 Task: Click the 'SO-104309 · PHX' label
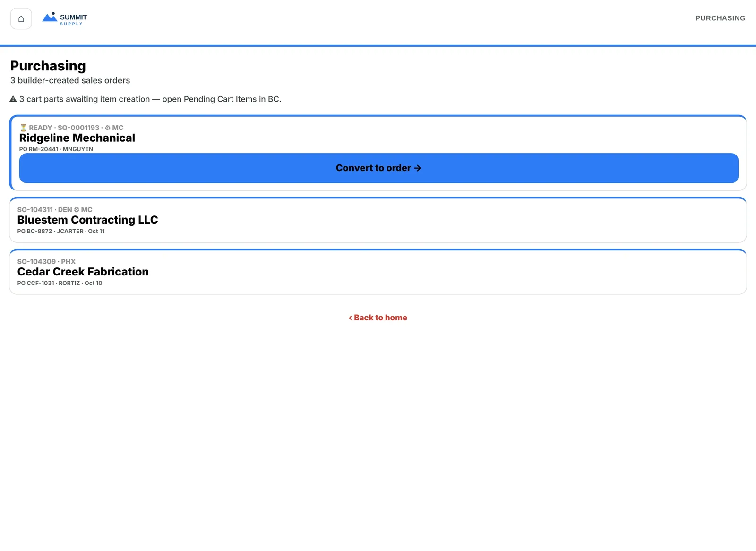(46, 262)
